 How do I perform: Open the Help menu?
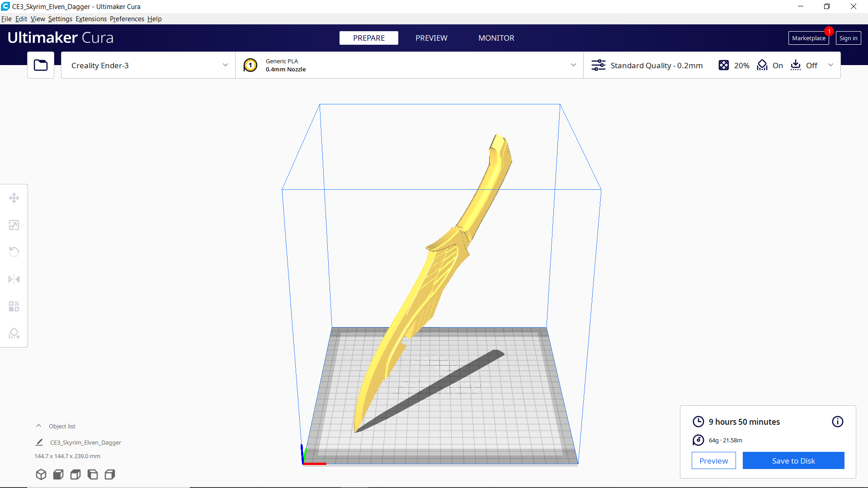click(155, 19)
